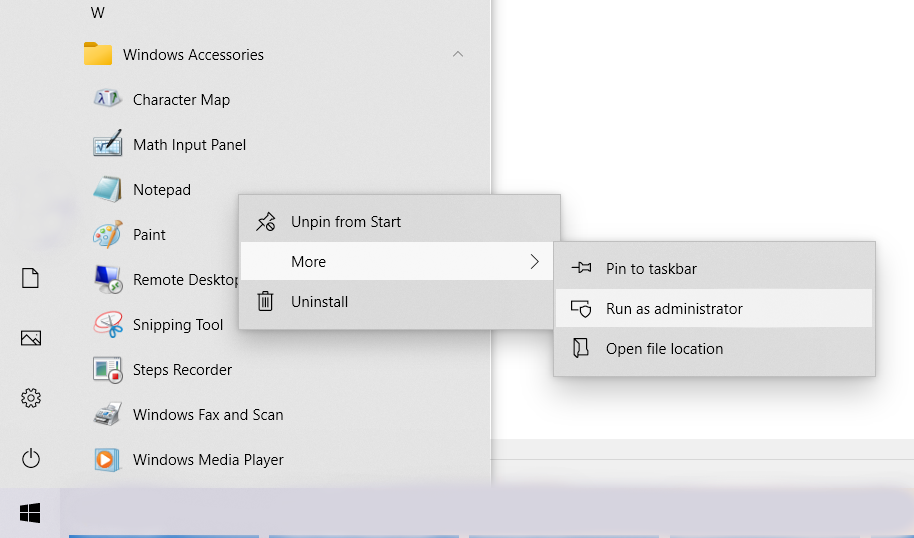The width and height of the screenshot is (914, 538).
Task: Click the Power button icon
Action: pyautogui.click(x=31, y=458)
